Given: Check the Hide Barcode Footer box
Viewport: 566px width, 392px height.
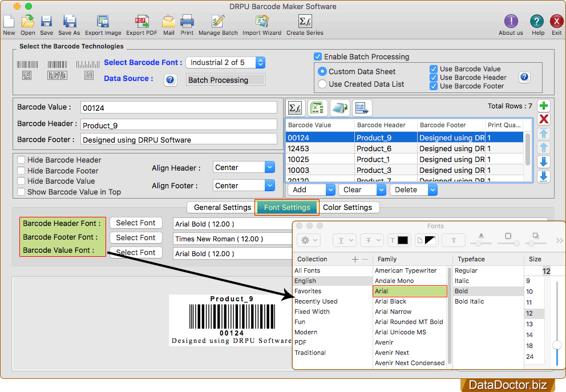Looking at the screenshot, I should pos(21,171).
